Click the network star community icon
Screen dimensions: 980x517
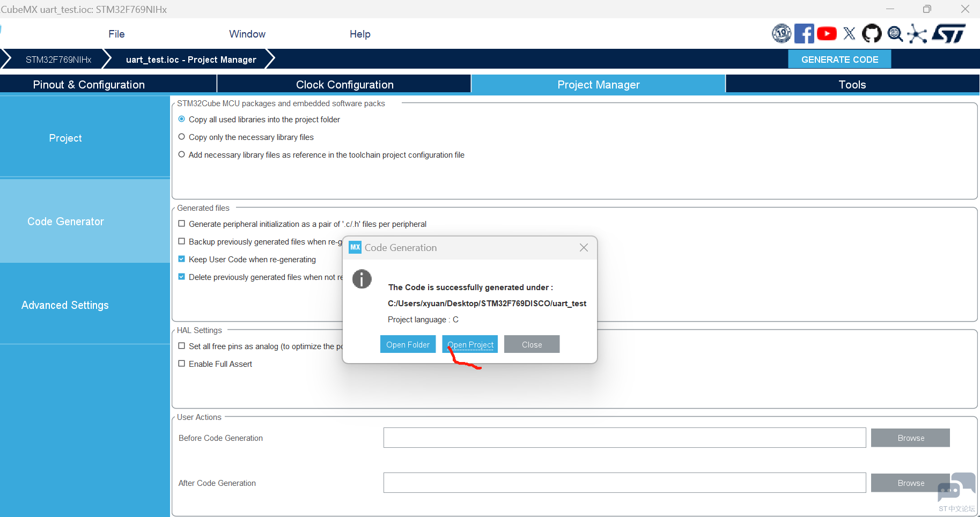917,34
